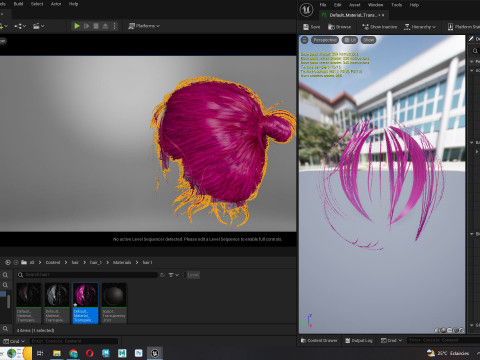Screen dimensions: 480x360
Task: Select the custom mesh preview shape icon
Action: [462, 330]
